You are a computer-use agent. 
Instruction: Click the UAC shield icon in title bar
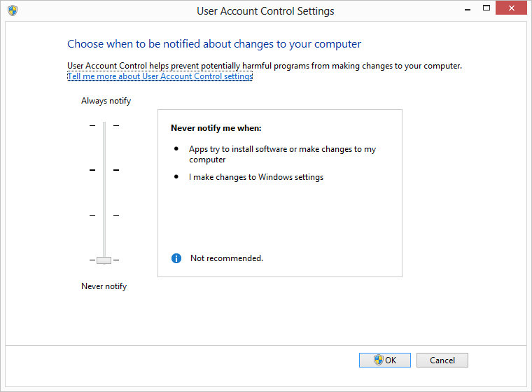(x=13, y=11)
